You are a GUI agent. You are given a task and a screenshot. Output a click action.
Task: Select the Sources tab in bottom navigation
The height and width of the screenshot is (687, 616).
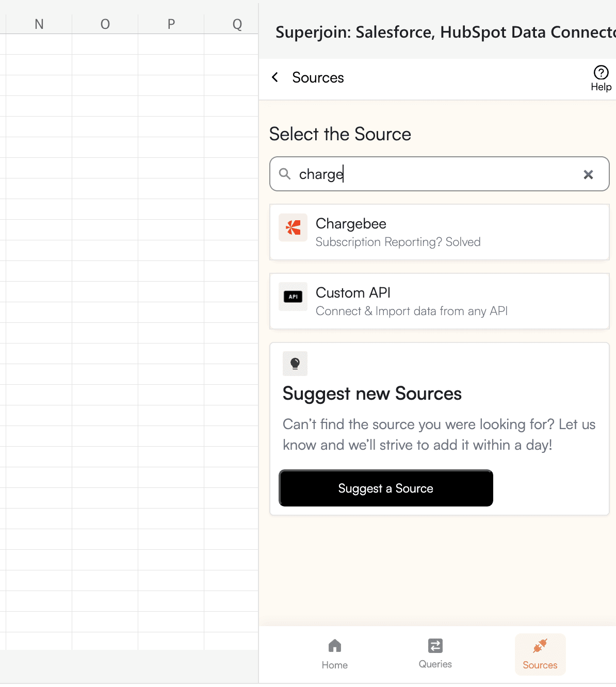tap(540, 654)
